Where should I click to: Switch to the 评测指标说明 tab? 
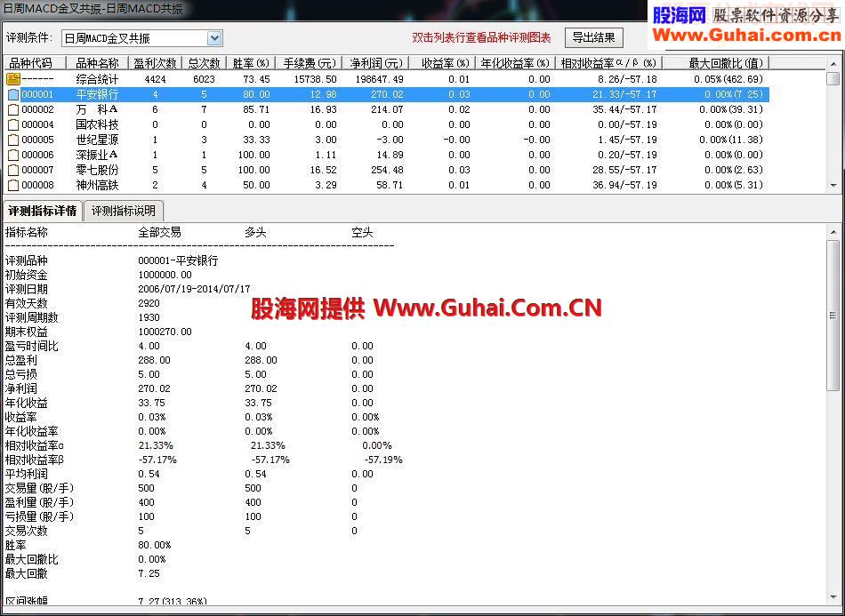tap(124, 211)
